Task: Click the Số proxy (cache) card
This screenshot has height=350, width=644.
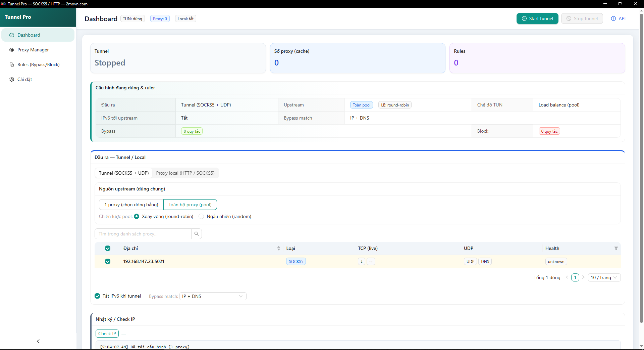Action: [x=358, y=58]
